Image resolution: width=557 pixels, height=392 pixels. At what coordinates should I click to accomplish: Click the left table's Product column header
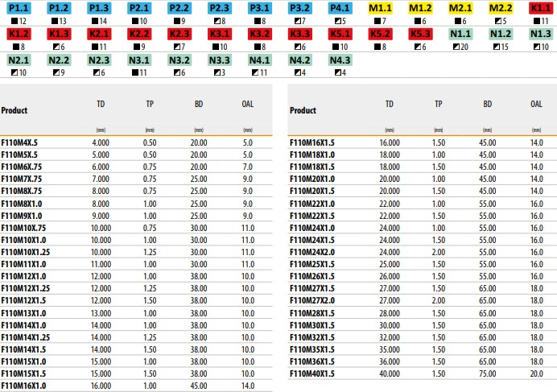[x=14, y=110]
